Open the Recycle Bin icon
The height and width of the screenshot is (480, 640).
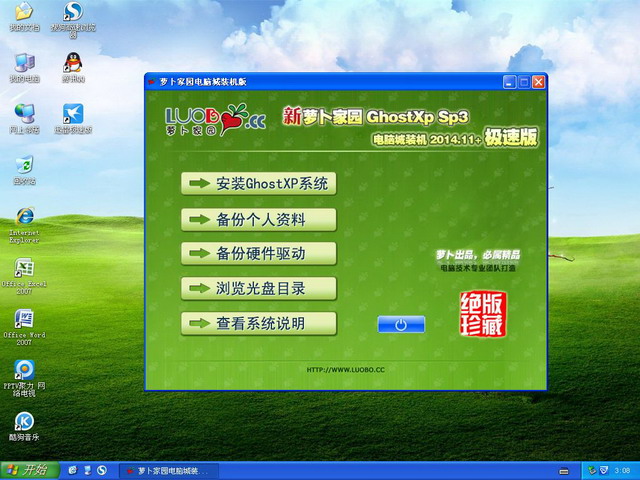click(24, 170)
